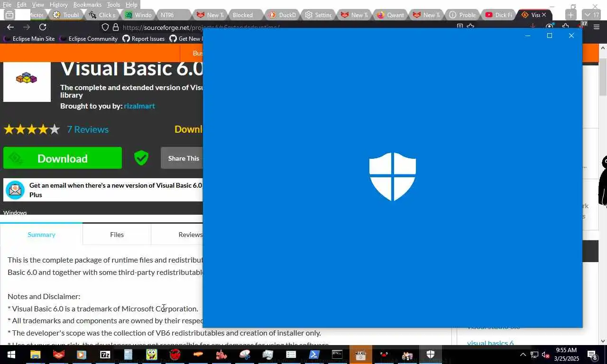This screenshot has height=364, width=607.
Task: Maximize the Windows Security window
Action: 550,36
